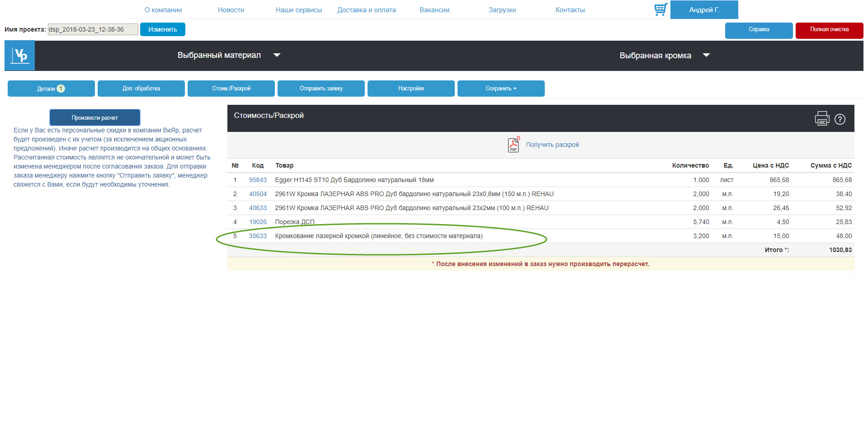868x440 pixels.
Task: Open the Настройки tab
Action: pos(411,89)
